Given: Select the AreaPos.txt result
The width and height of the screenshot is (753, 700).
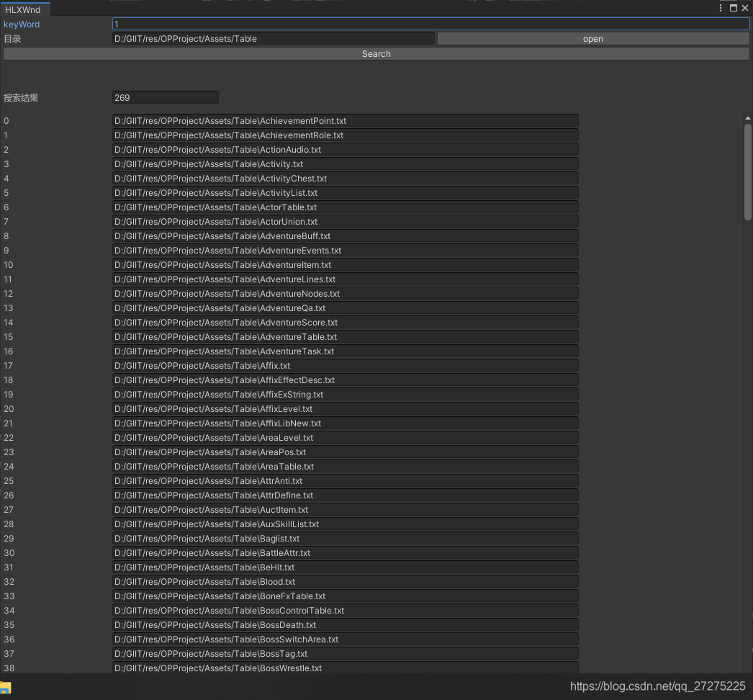Looking at the screenshot, I should [x=346, y=452].
